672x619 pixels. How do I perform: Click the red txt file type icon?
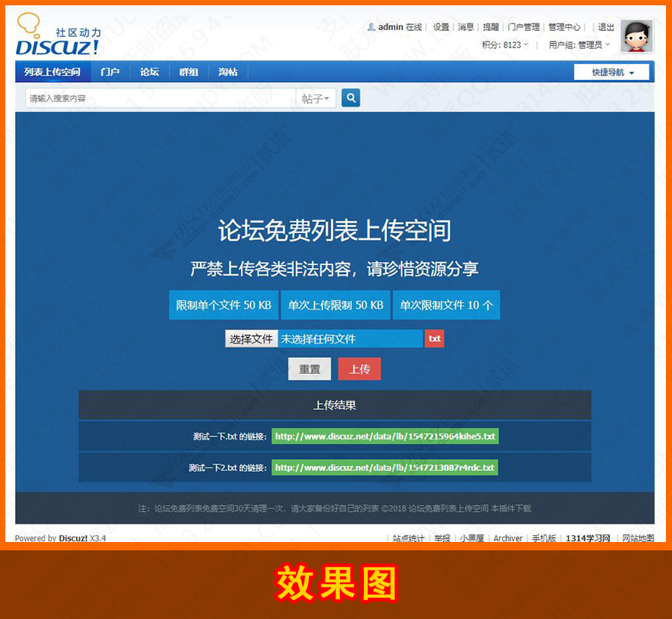click(x=434, y=338)
